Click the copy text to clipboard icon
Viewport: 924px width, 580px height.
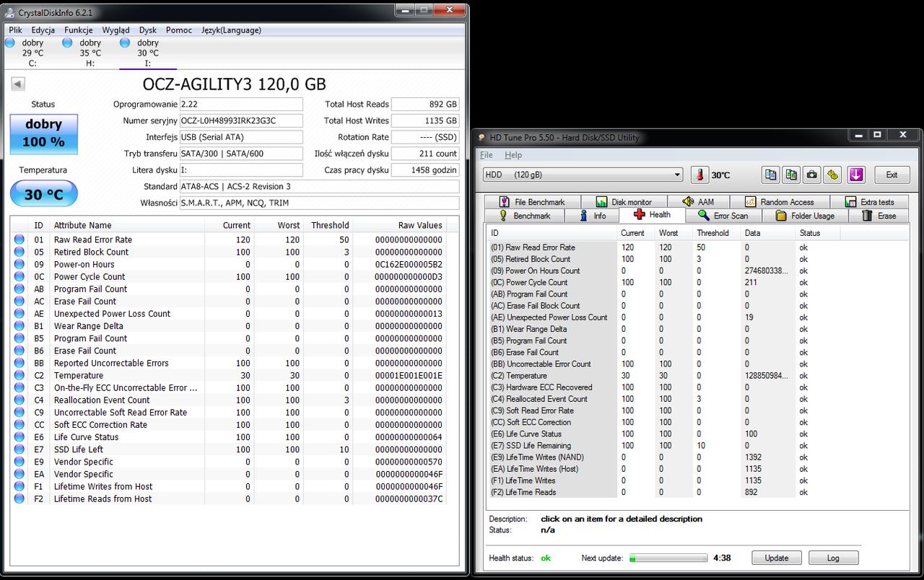[771, 175]
